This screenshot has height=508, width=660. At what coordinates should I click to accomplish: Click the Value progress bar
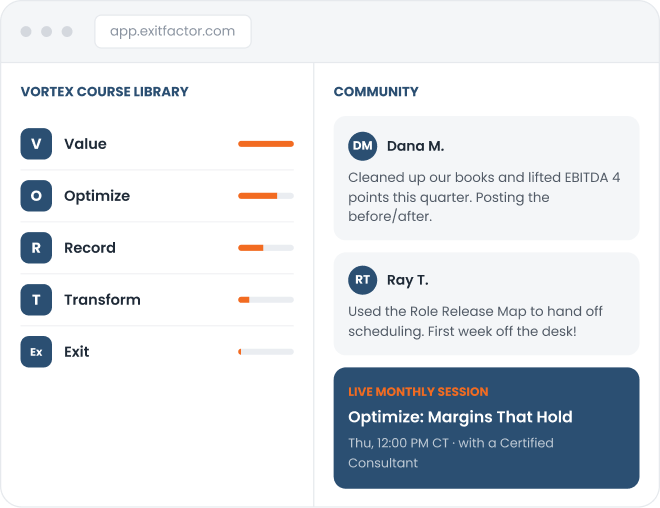266,144
